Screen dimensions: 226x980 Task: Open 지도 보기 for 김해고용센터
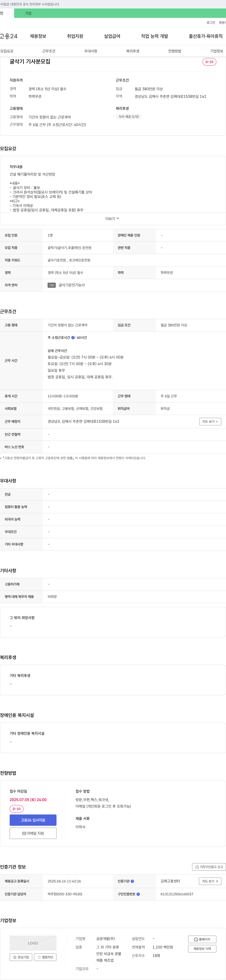[x=210, y=881]
